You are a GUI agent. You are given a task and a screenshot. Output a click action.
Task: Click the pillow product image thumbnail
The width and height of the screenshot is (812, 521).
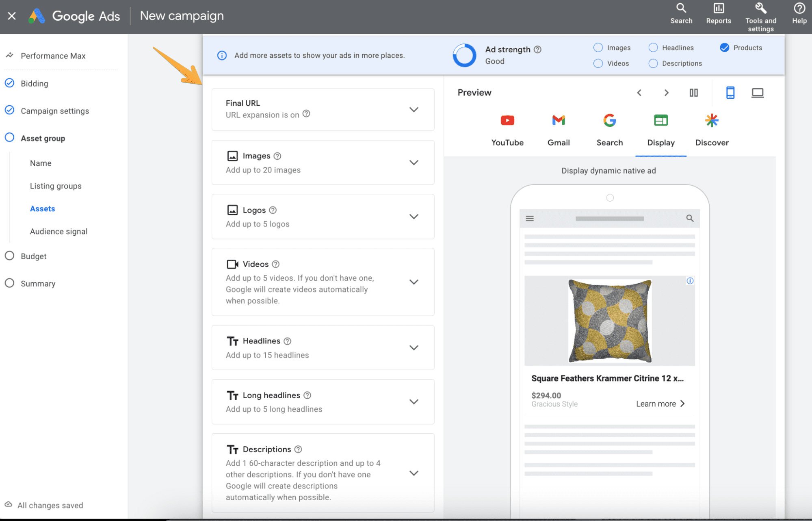[609, 321]
